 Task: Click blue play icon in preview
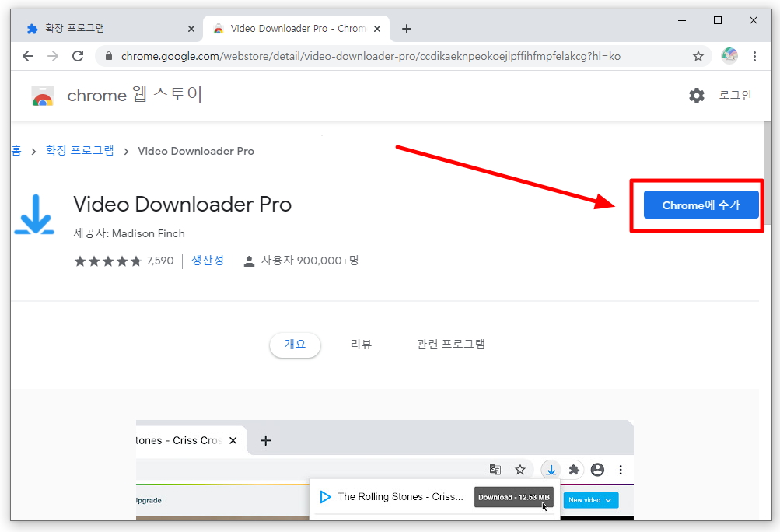click(x=325, y=497)
